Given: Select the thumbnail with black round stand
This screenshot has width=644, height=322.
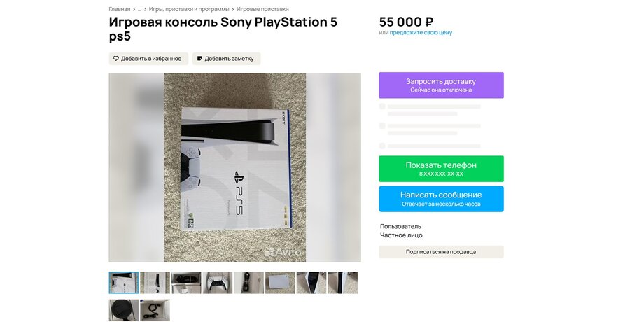Looking at the screenshot, I should click(x=124, y=310).
